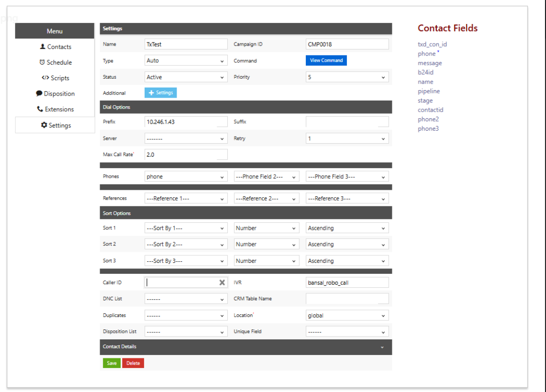Click the Contacts person icon in menu
The height and width of the screenshot is (392, 546).
43,47
